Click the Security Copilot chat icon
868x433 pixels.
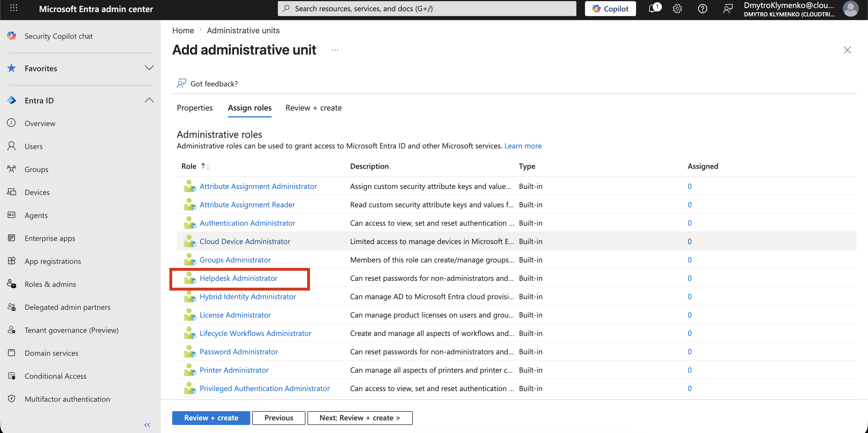[x=11, y=36]
